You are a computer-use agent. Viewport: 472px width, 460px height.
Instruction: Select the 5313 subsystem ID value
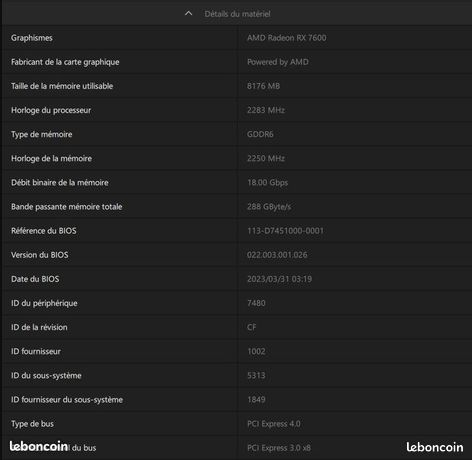tap(256, 375)
